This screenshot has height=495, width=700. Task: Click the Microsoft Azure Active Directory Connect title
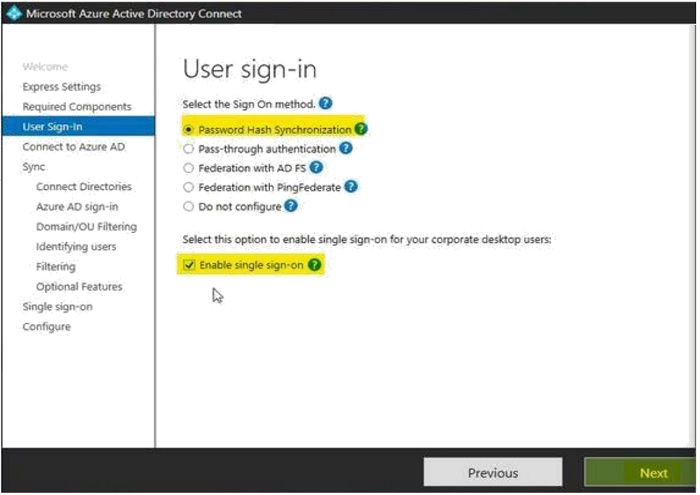point(134,13)
